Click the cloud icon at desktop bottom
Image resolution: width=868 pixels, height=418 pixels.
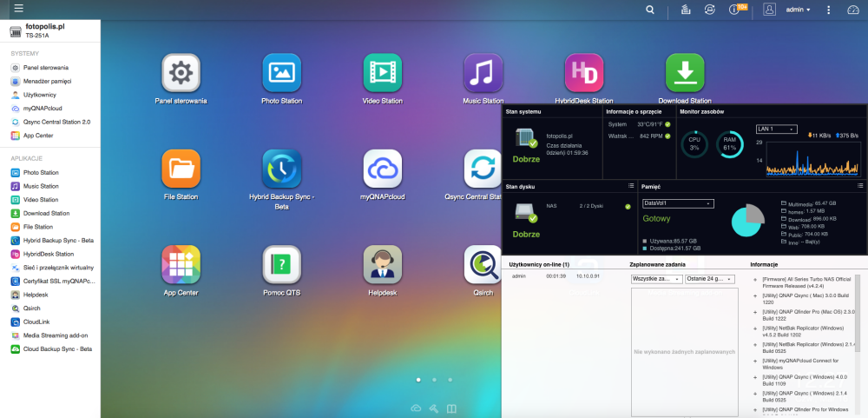point(416,408)
